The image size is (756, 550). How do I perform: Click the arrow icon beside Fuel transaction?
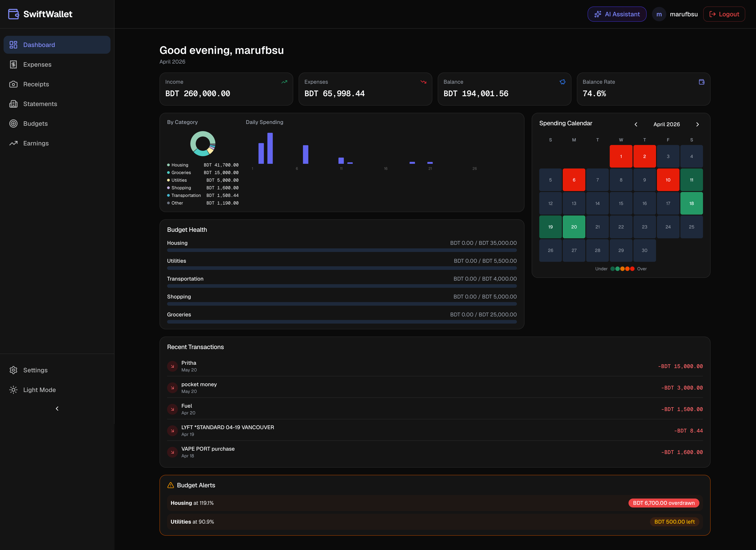172,409
